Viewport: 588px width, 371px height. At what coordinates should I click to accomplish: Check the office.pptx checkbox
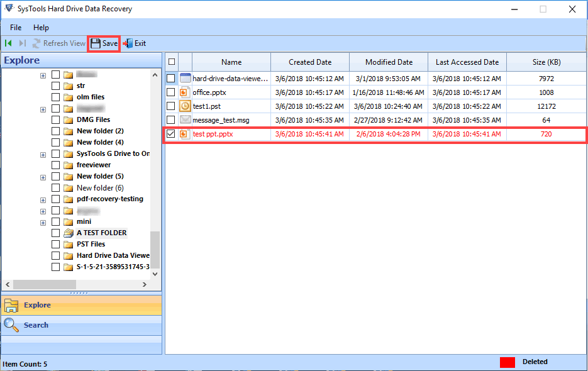(x=171, y=92)
